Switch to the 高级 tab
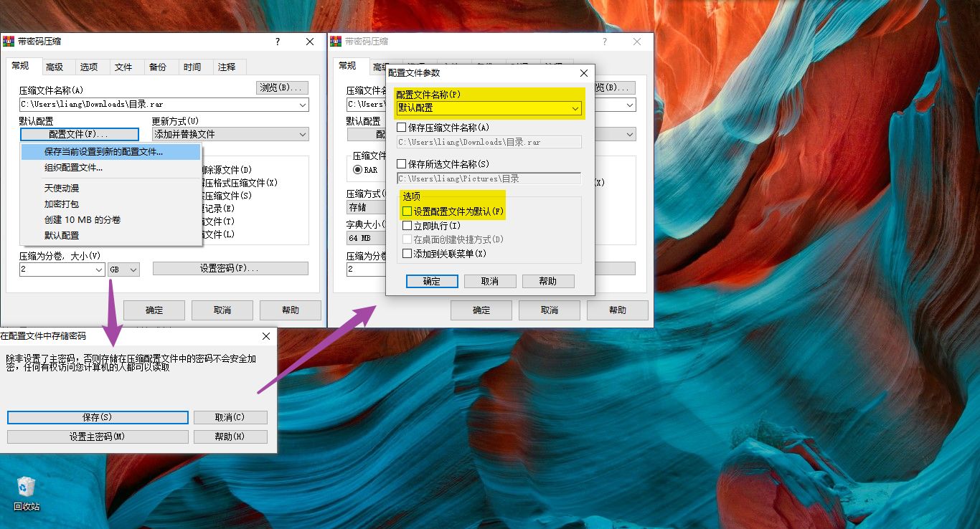Screen dimensions: 980x529 pos(55,67)
